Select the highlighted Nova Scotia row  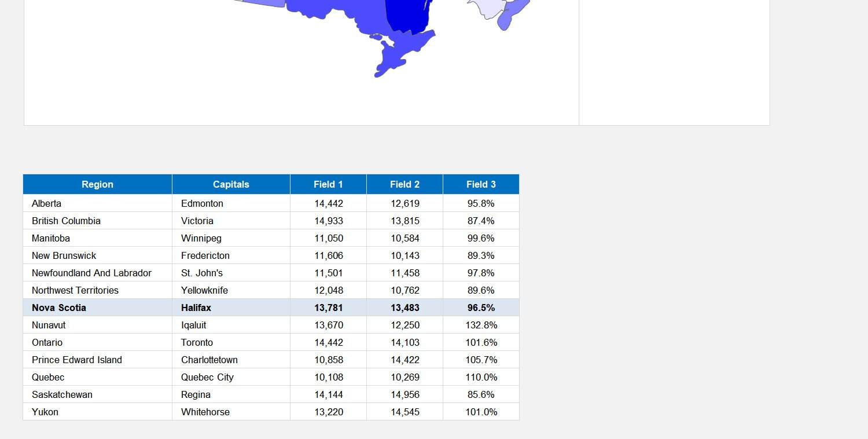[x=97, y=308]
